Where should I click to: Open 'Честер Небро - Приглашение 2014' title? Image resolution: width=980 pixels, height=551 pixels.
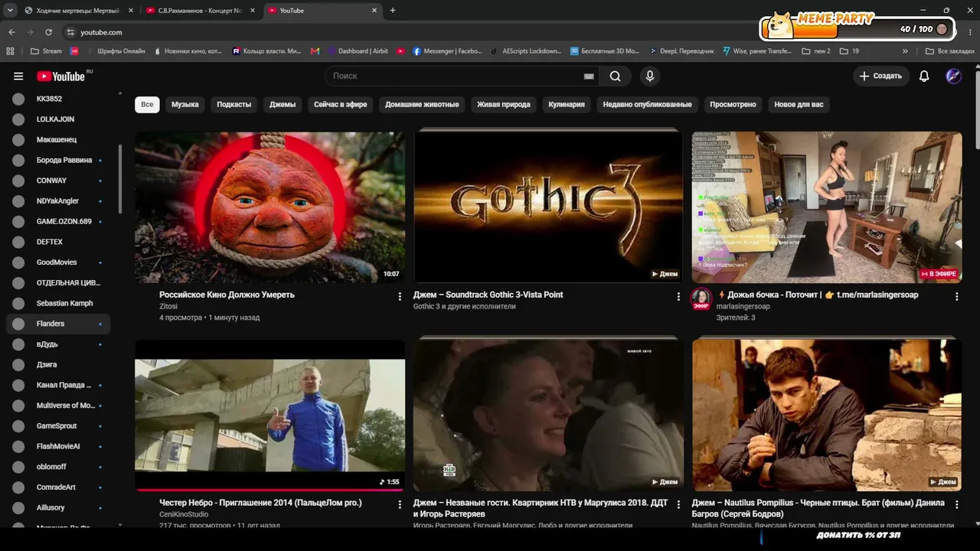[260, 503]
